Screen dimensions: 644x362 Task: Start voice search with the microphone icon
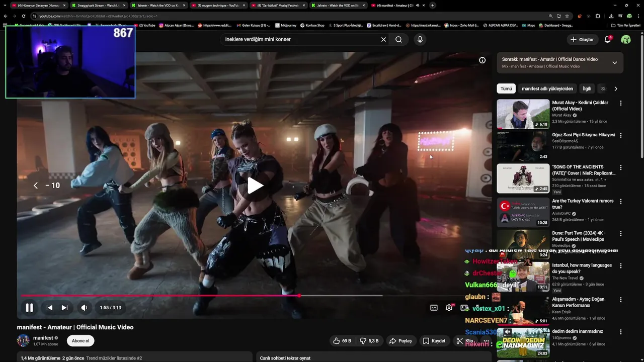[420, 39]
